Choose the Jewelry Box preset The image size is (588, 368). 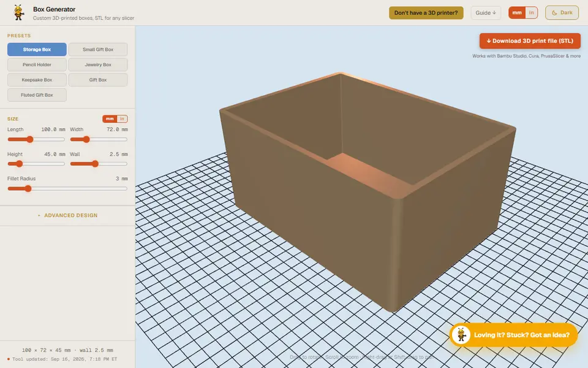[98, 64]
